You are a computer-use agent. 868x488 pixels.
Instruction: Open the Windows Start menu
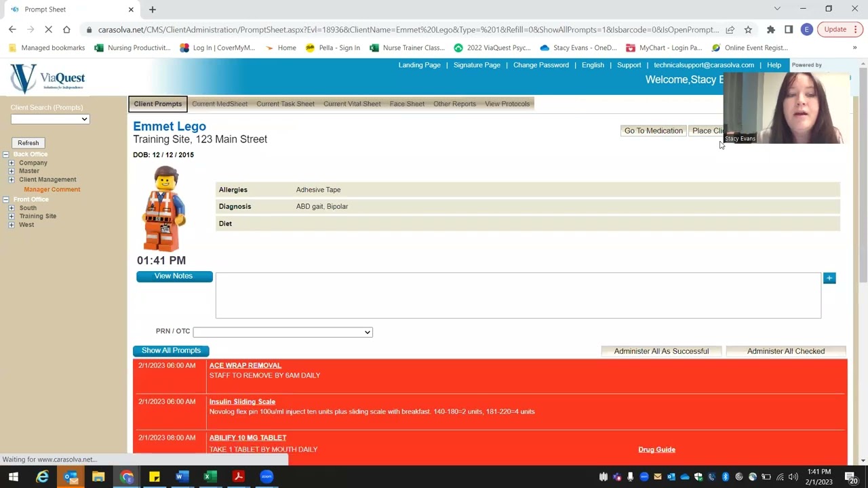pyautogui.click(x=13, y=476)
